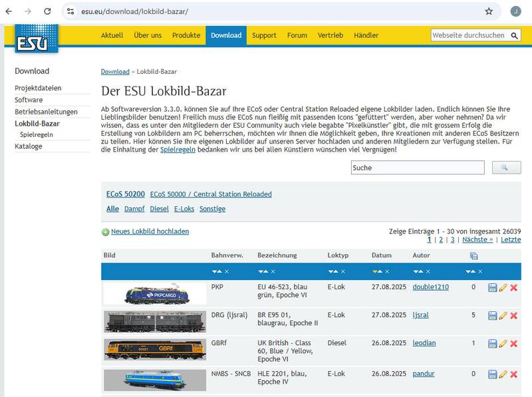Screen dimensions: 532x397
Task: Go to results page 2
Action: 441,239
